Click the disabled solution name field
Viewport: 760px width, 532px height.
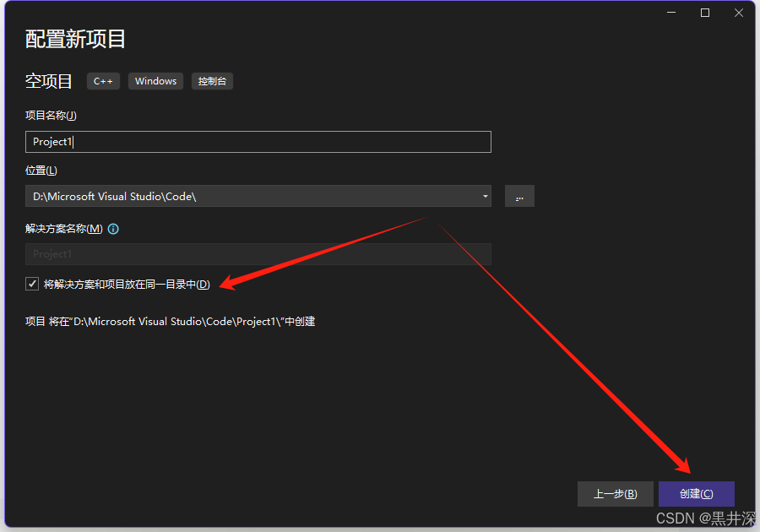click(258, 254)
